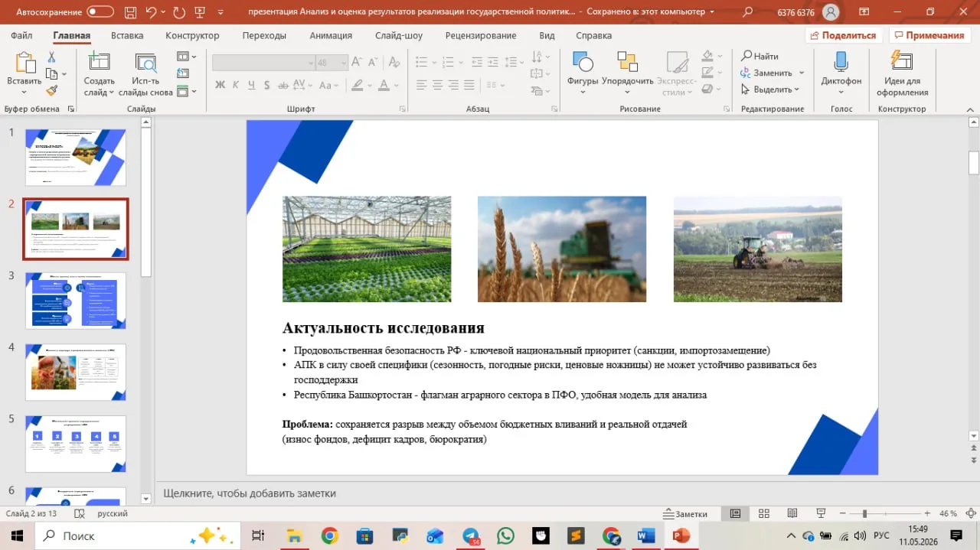Toggle Notes (Заметки) pane in status bar
Image resolution: width=980 pixels, height=550 pixels.
tap(686, 514)
